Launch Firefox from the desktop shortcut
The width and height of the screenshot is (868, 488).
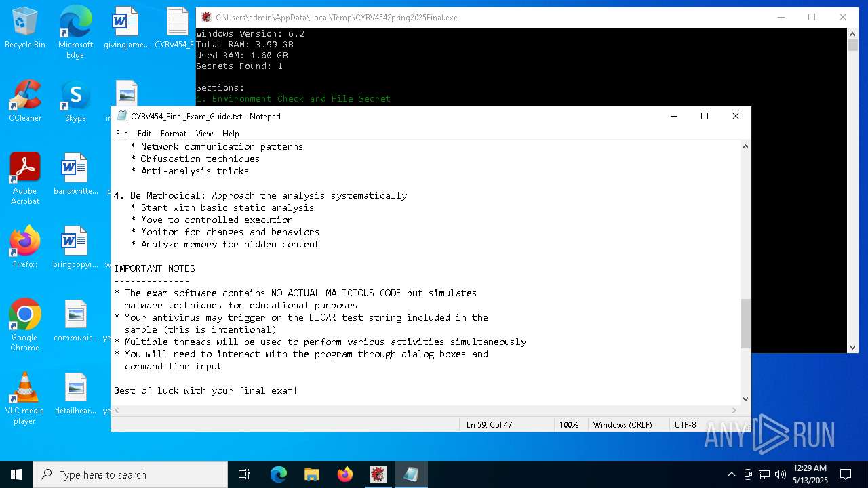coord(25,248)
